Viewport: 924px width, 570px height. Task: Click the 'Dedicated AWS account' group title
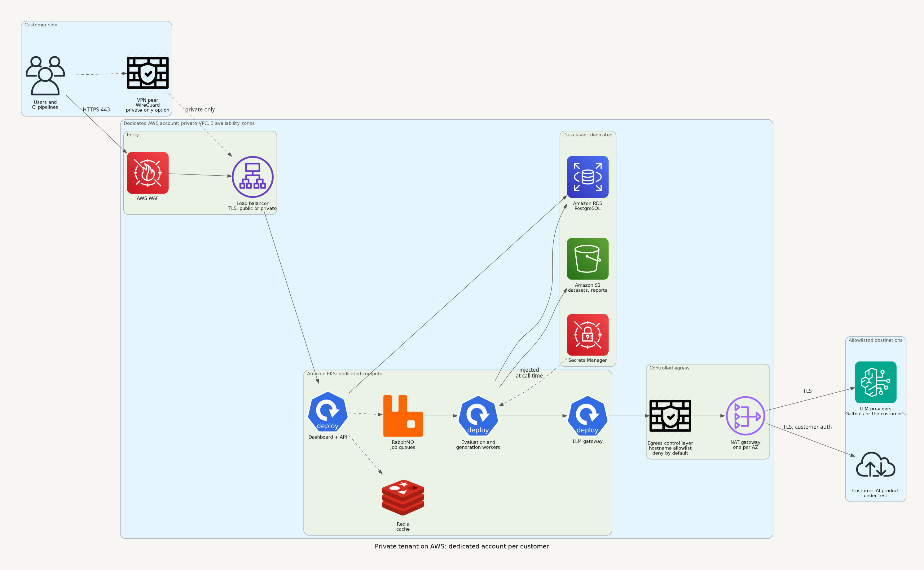189,123
